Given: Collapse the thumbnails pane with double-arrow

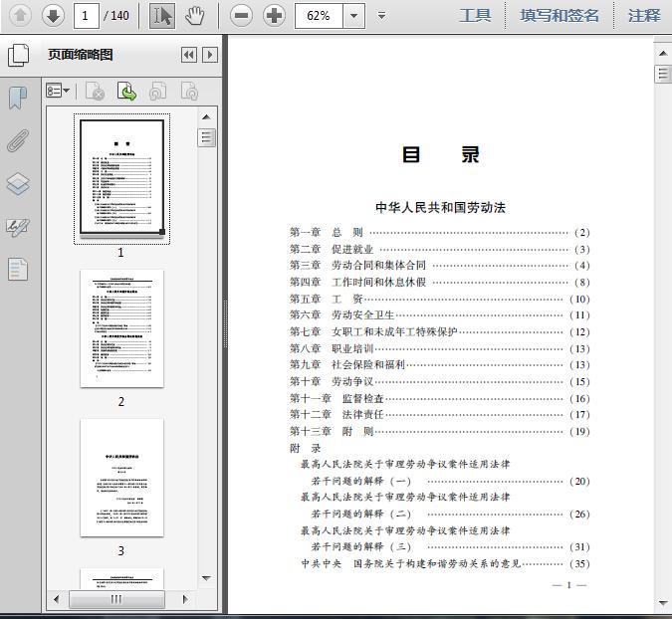Looking at the screenshot, I should click(189, 55).
